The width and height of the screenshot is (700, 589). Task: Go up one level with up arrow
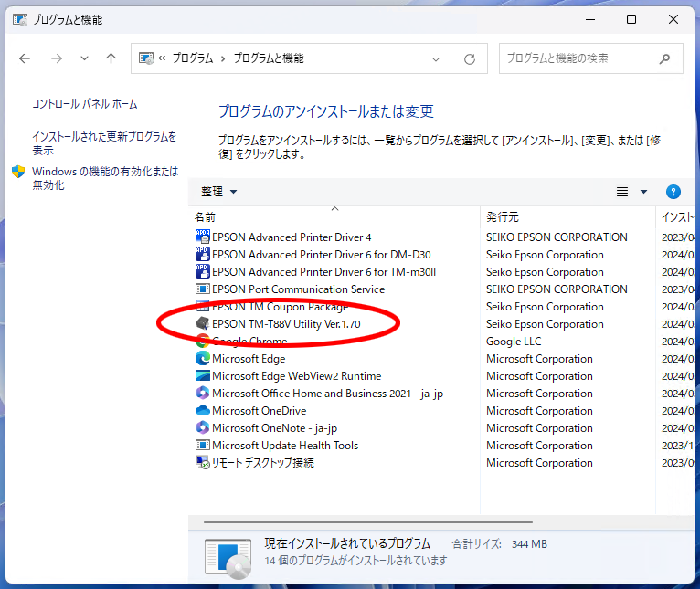(x=111, y=58)
